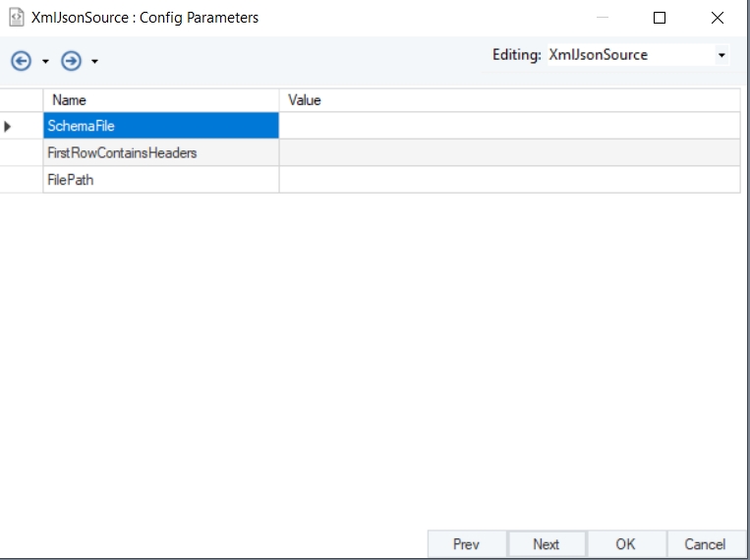Click the FirstRowContainsHeaders value field
This screenshot has width=750, height=560.
click(x=509, y=153)
